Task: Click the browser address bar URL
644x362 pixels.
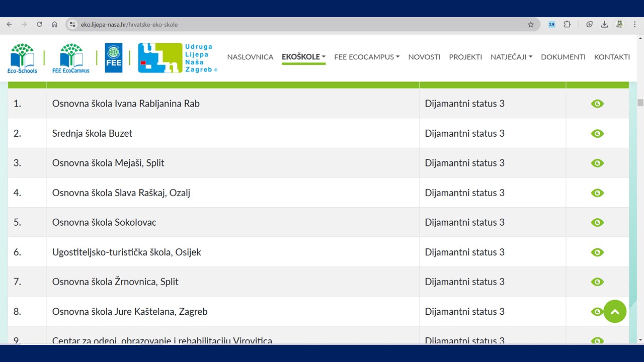Action: click(129, 25)
